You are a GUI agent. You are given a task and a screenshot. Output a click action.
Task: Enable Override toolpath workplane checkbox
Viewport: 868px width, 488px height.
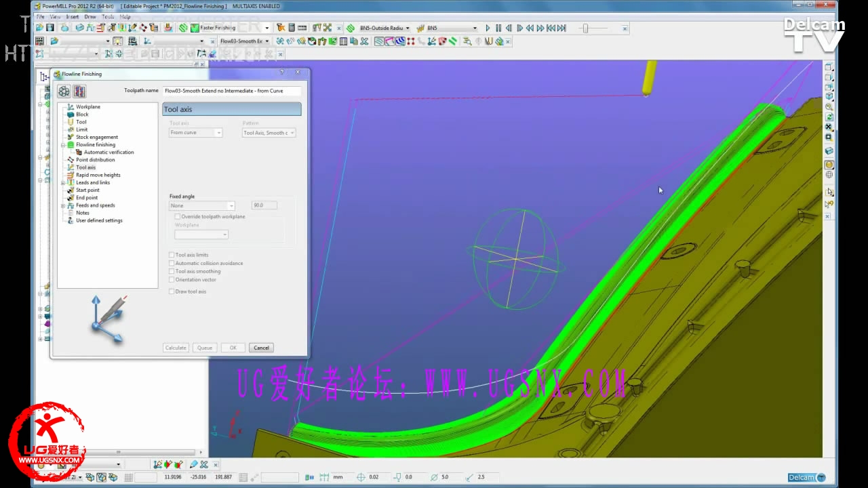[x=178, y=217]
